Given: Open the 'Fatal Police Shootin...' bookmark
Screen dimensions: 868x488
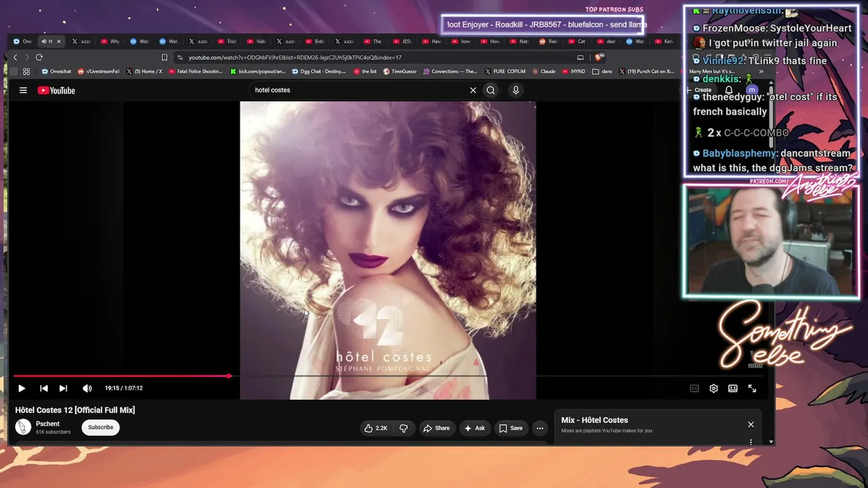Looking at the screenshot, I should [195, 71].
